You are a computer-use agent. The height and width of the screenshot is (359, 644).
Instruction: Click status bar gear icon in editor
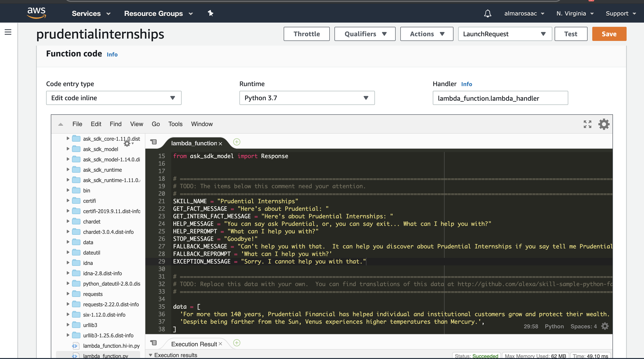tap(605, 326)
